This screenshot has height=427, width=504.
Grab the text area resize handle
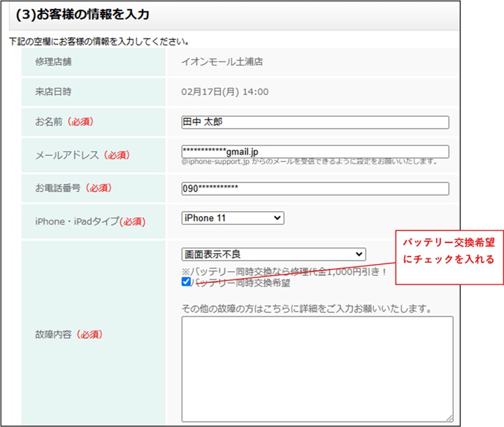449,417
